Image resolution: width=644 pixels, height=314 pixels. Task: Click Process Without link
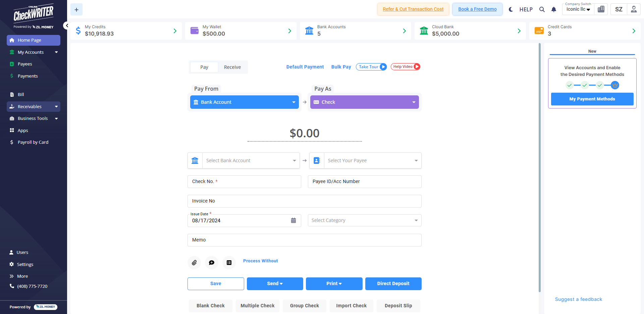tap(260, 261)
